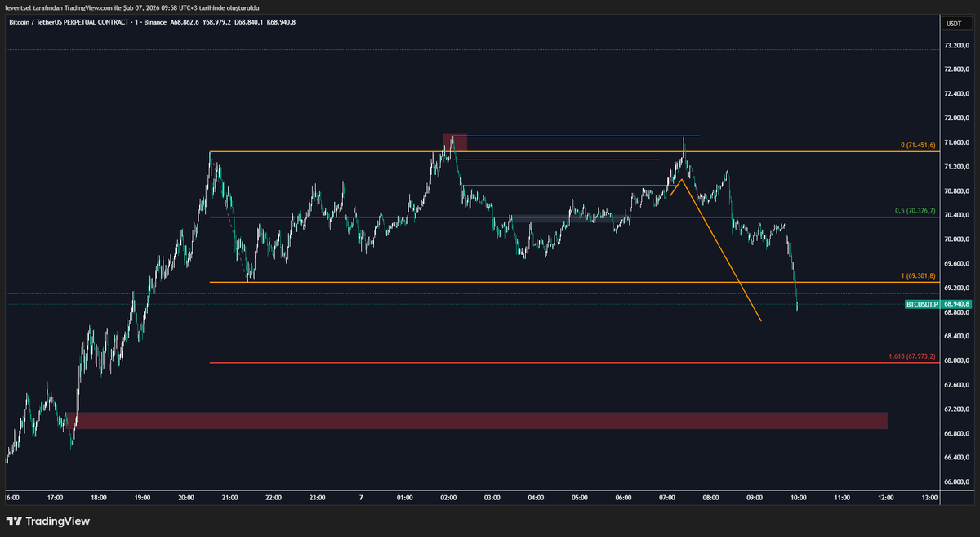Image resolution: width=980 pixels, height=537 pixels.
Task: Click the 71.600,0 price axis label
Action: [x=955, y=142]
